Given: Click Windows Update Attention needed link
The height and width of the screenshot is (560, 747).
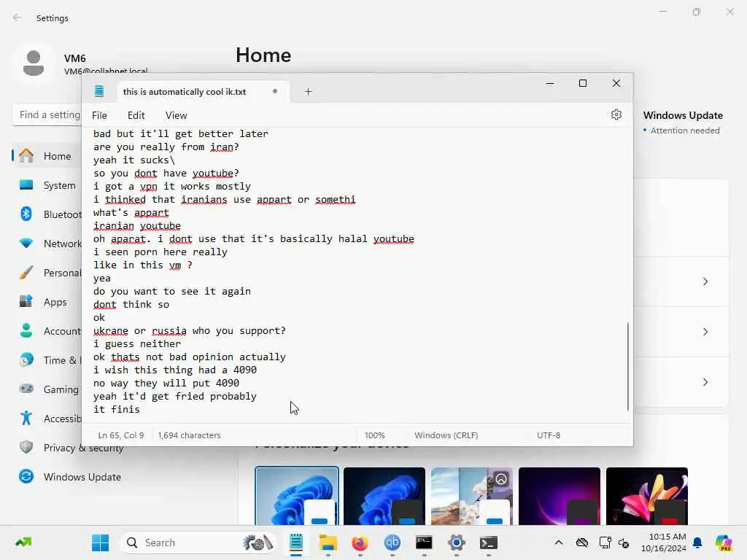Looking at the screenshot, I should click(685, 131).
